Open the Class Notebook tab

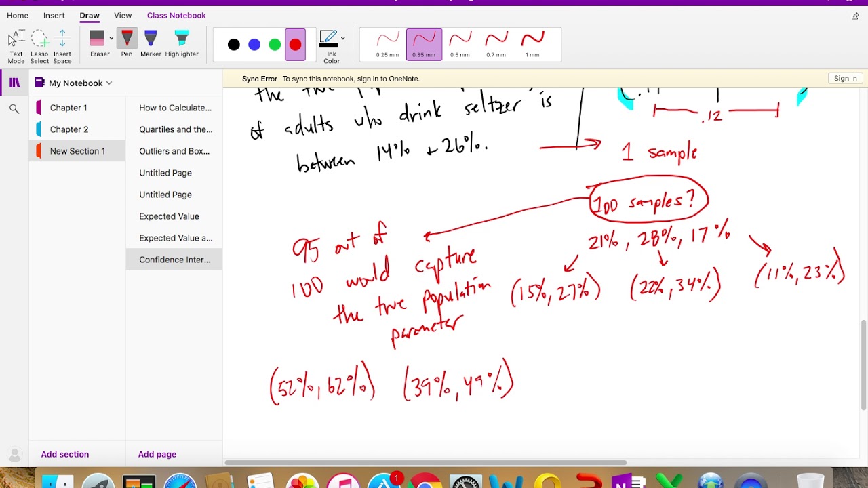tap(176, 15)
